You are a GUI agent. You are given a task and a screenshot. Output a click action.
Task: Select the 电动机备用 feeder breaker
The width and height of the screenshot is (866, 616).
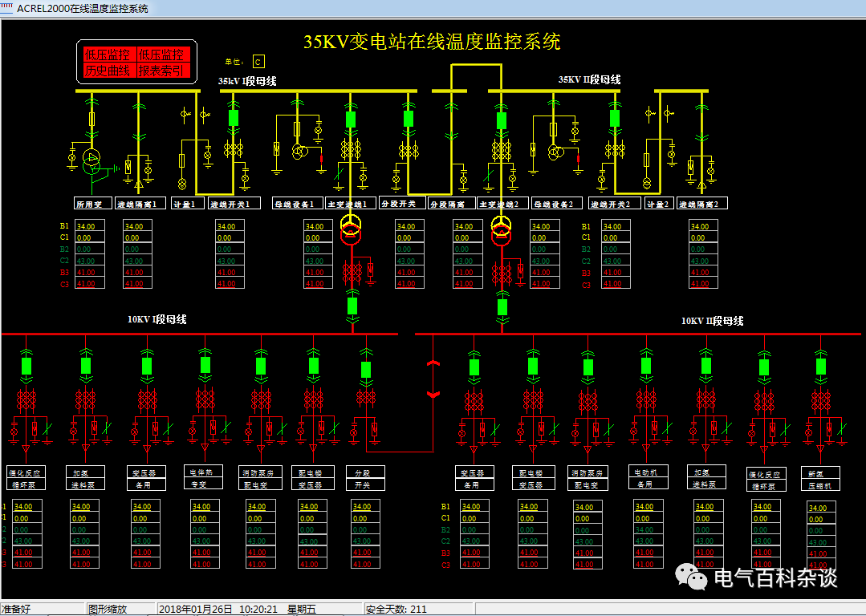click(646, 366)
